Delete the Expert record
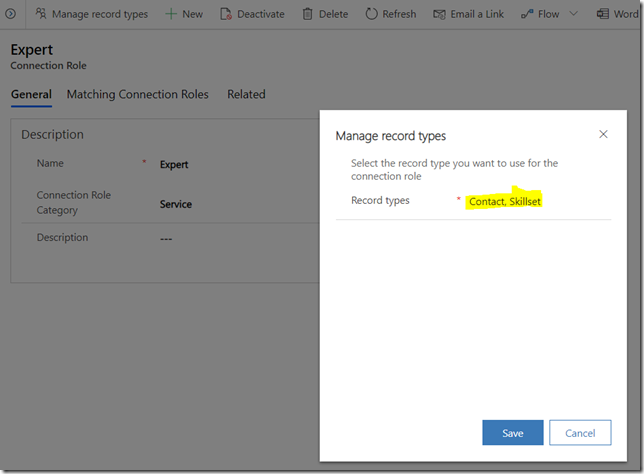This screenshot has height=474, width=644. 325,14
